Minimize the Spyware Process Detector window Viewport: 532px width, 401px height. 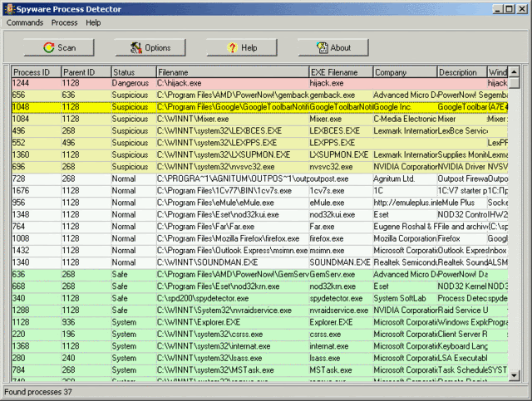click(x=497, y=9)
